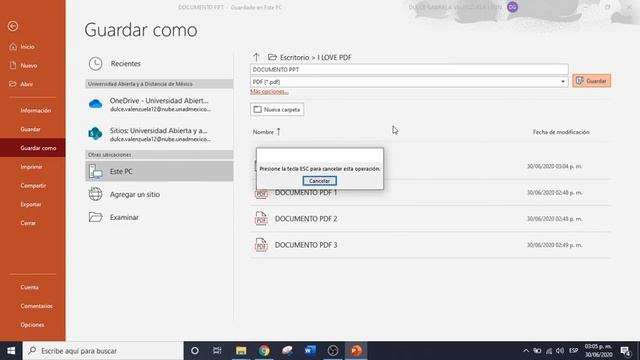Viewport: 640px width, 360px height.
Task: Open Examinar folder browser
Action: pyautogui.click(x=159, y=217)
